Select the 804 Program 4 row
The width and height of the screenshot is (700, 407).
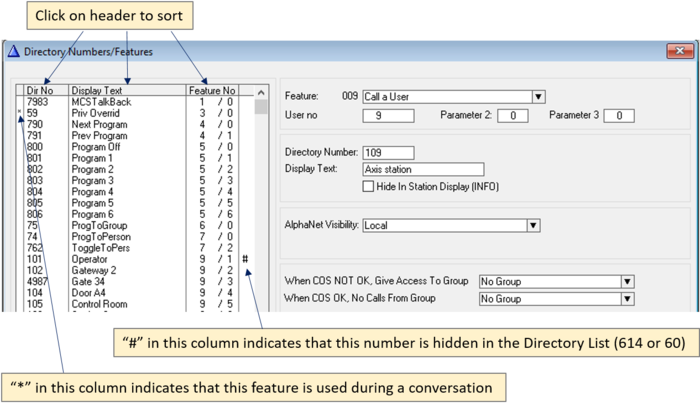(x=134, y=191)
